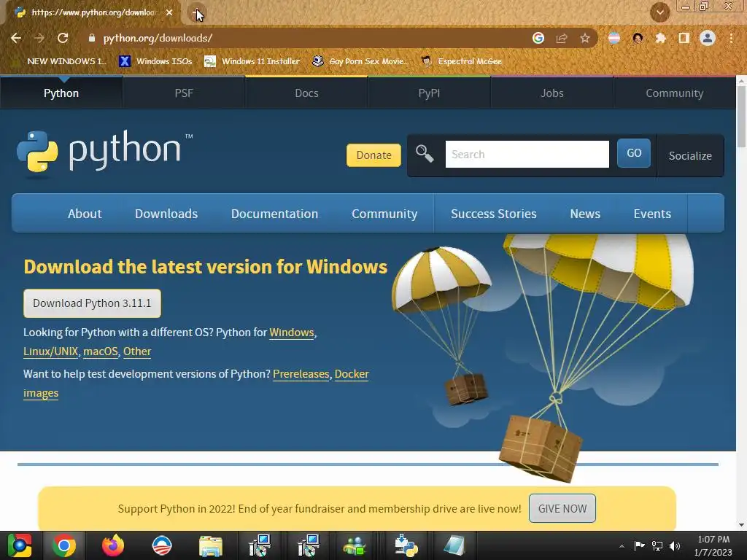Select the PyPI top navigation tab
747x560 pixels.
tap(429, 93)
